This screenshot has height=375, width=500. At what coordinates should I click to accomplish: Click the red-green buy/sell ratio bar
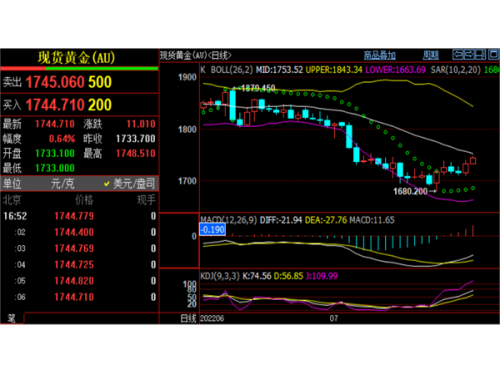79,68
